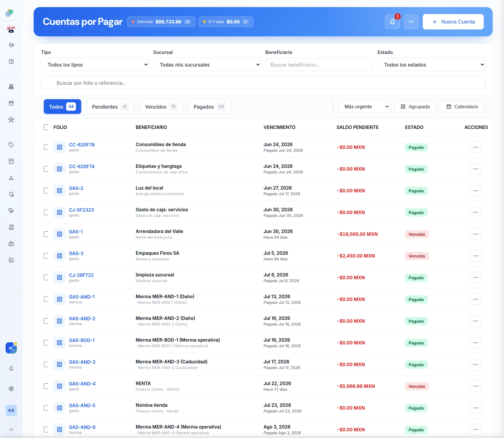The height and width of the screenshot is (438, 504).
Task: Switch to the Pagados tab
Action: [210, 107]
